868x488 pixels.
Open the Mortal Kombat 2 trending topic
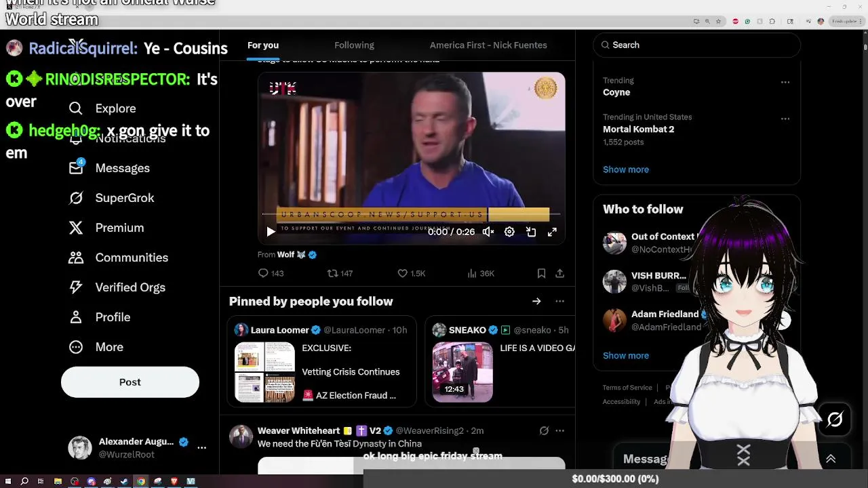tap(638, 129)
